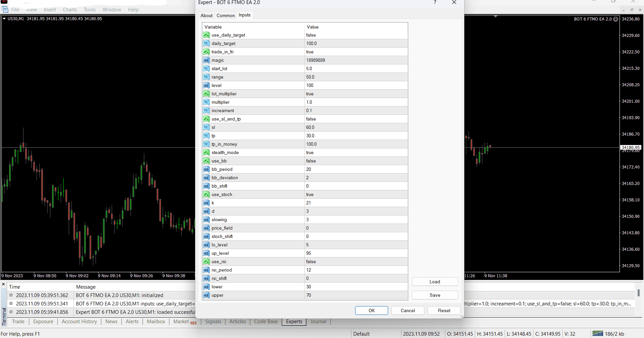
Task: Save inputs with the Save button
Action: (x=435, y=295)
